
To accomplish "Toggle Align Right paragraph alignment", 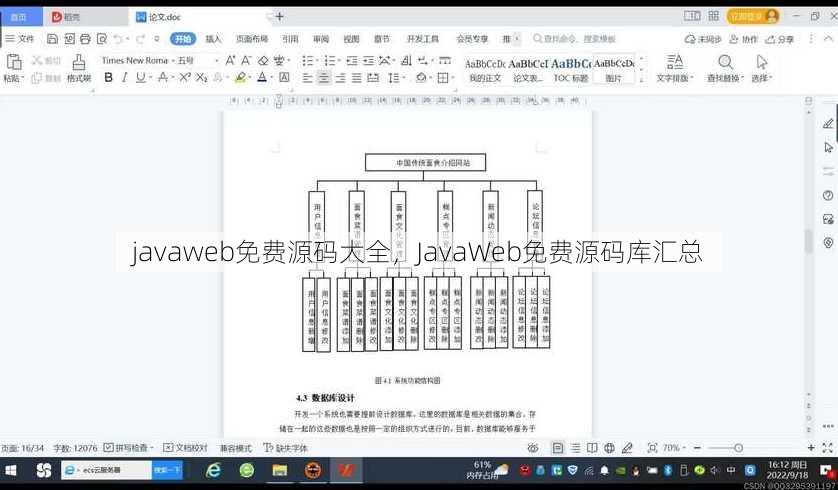I will click(x=340, y=78).
